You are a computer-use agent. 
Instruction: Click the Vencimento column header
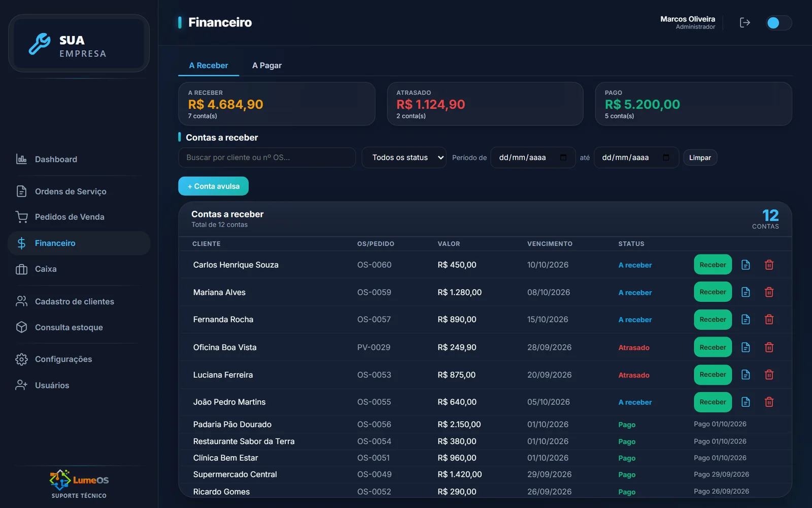(550, 244)
